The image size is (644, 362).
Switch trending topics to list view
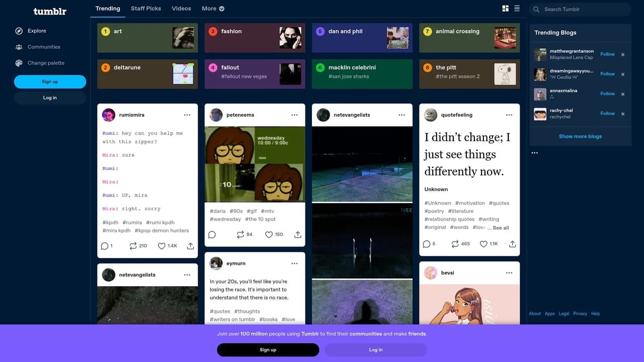pyautogui.click(x=517, y=9)
